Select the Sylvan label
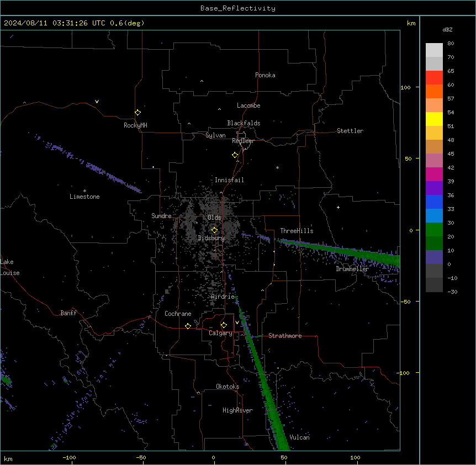This screenshot has height=465, width=476. (215, 135)
